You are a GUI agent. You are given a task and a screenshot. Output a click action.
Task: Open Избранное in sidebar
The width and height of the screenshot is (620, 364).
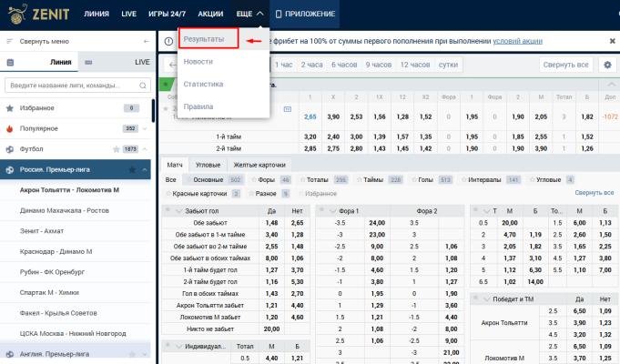click(x=76, y=108)
